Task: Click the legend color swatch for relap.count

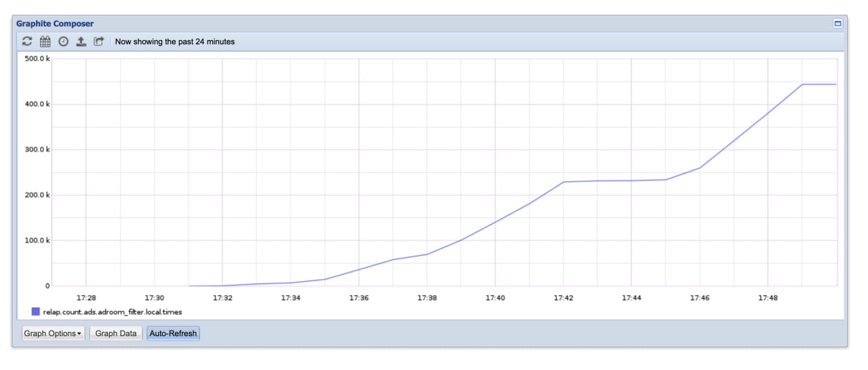Action: coord(36,312)
